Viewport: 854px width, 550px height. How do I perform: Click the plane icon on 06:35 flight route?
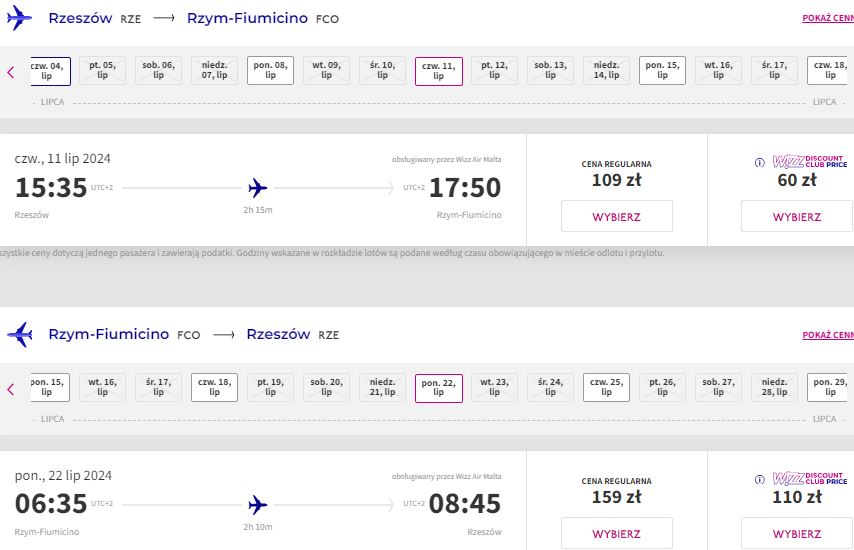[x=258, y=505]
